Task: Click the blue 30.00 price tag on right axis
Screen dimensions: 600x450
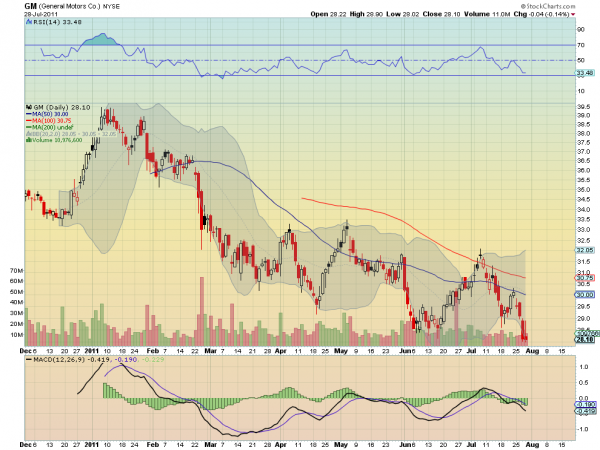Action: click(x=585, y=295)
